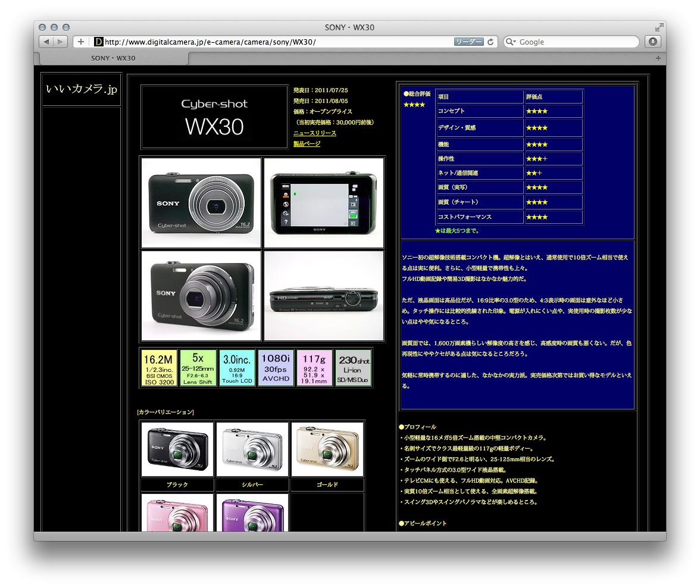View the front view camera photo
Viewport: 700px width, 588px height.
click(x=201, y=203)
